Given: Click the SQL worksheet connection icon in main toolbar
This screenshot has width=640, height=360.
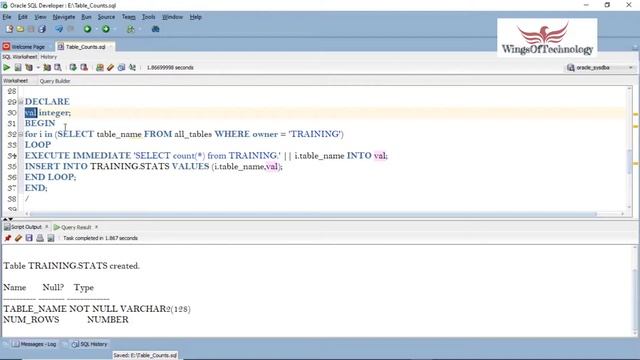Looking at the screenshot, I should click(x=131, y=29).
